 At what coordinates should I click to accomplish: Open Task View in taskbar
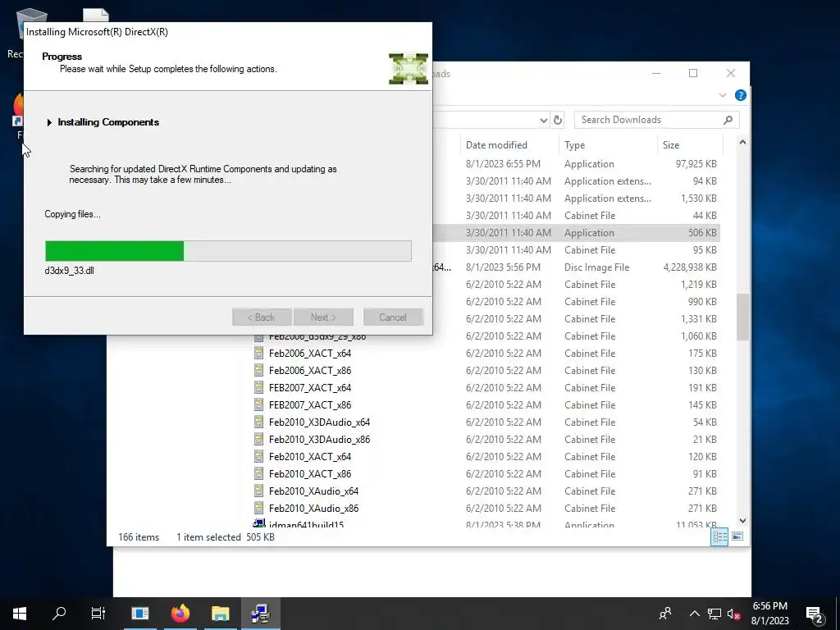98,614
